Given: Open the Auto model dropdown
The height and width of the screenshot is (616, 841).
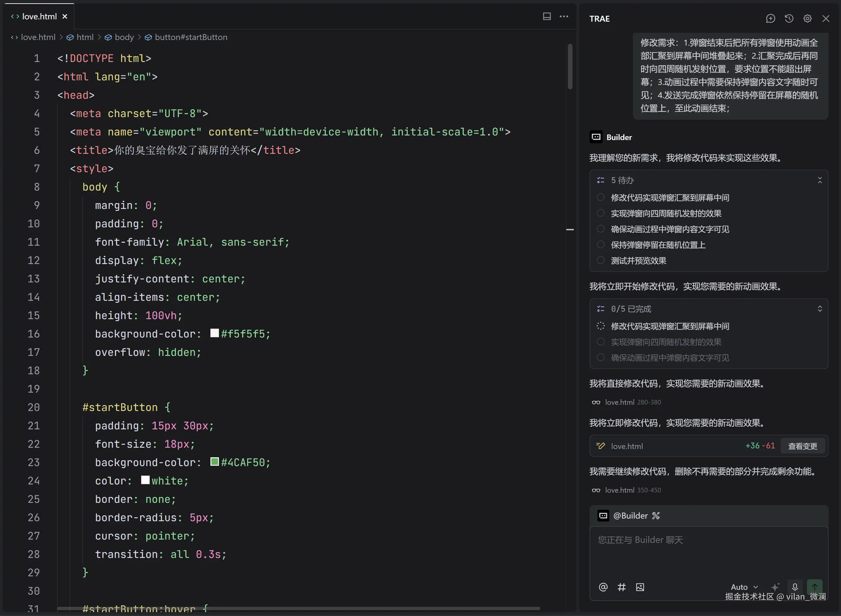Looking at the screenshot, I should (744, 587).
